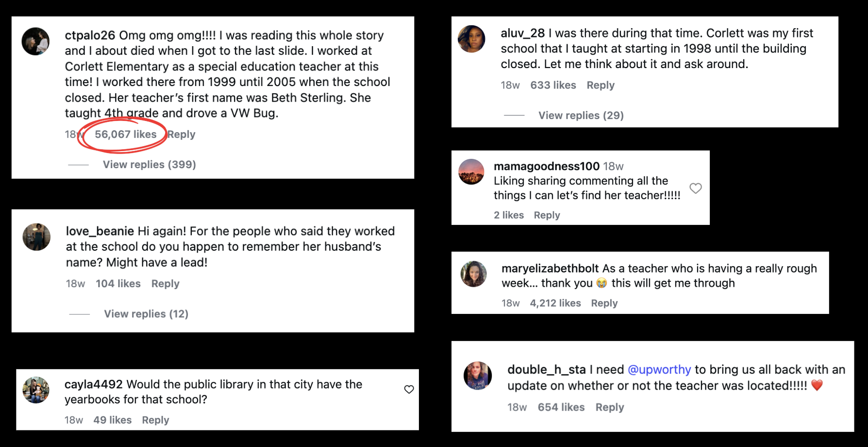Open double_h_sta's profile avatar
The height and width of the screenshot is (447, 868).
[478, 376]
